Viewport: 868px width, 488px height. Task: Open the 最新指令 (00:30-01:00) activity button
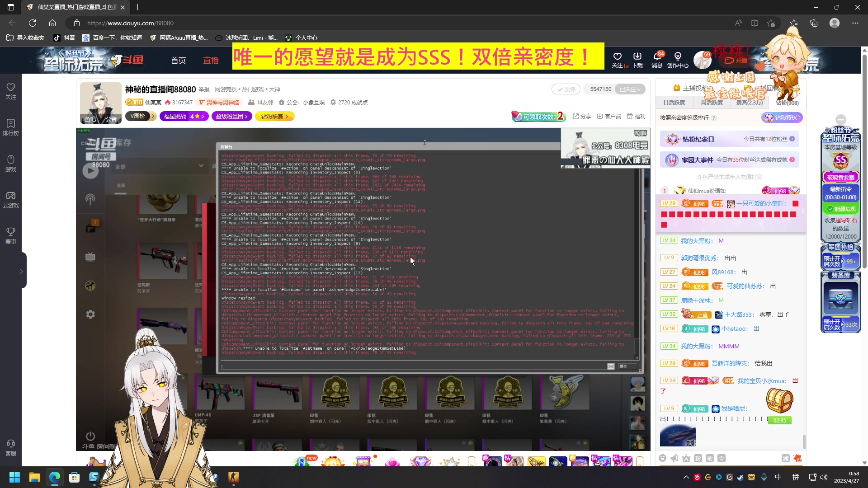(x=840, y=193)
